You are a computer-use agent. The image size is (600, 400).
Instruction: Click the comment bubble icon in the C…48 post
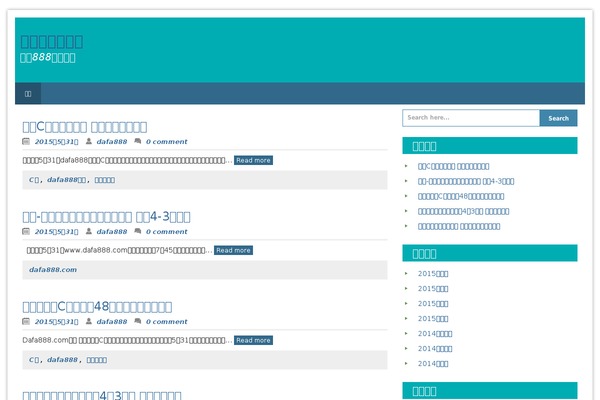[138, 321]
